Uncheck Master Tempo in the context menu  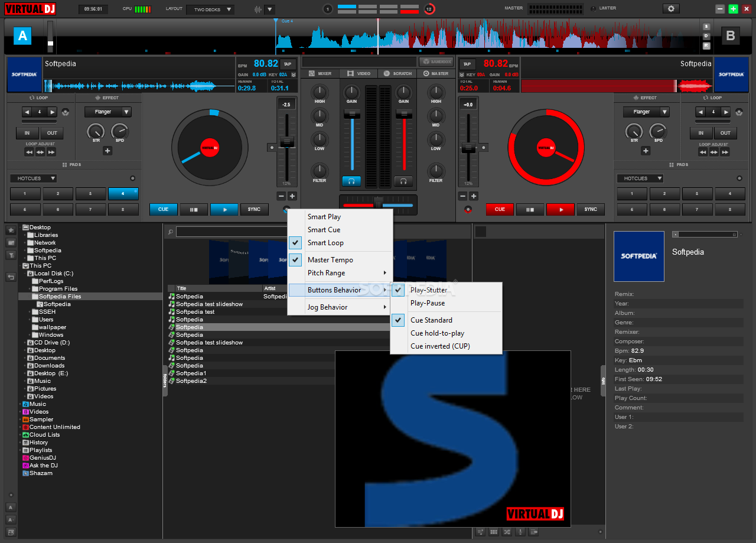tap(340, 260)
